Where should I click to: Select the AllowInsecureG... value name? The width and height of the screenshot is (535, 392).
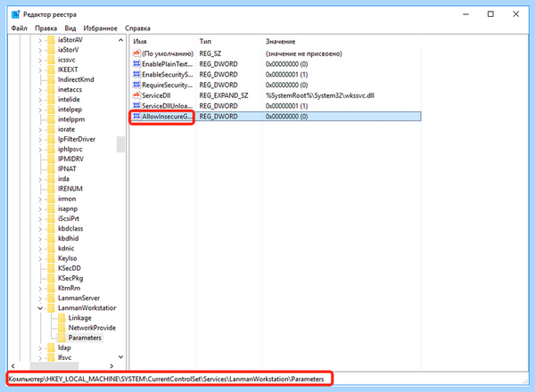click(168, 116)
